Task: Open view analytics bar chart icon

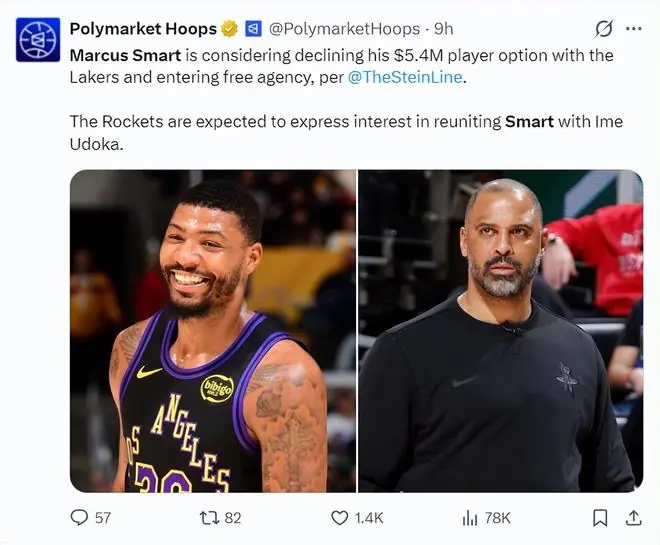Action: 470,518
